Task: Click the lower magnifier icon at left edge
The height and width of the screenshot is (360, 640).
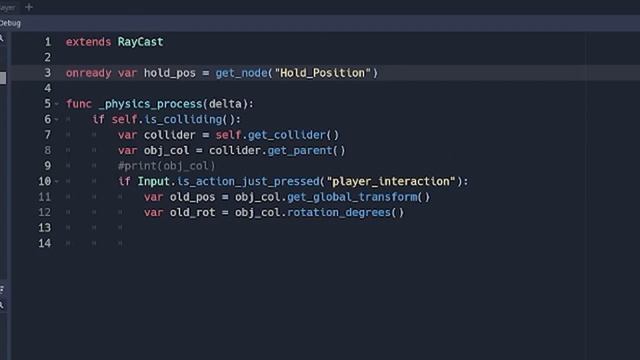Action: tap(2, 305)
